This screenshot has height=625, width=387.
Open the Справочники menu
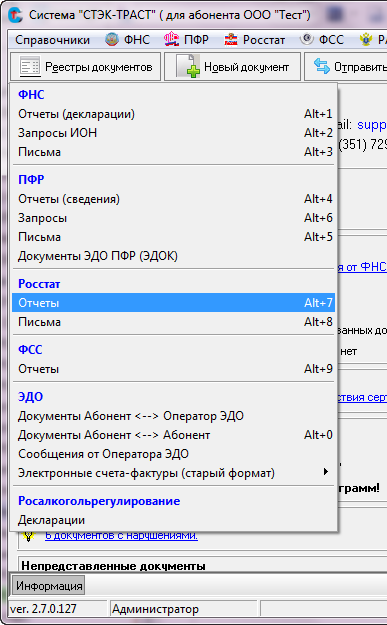click(53, 40)
